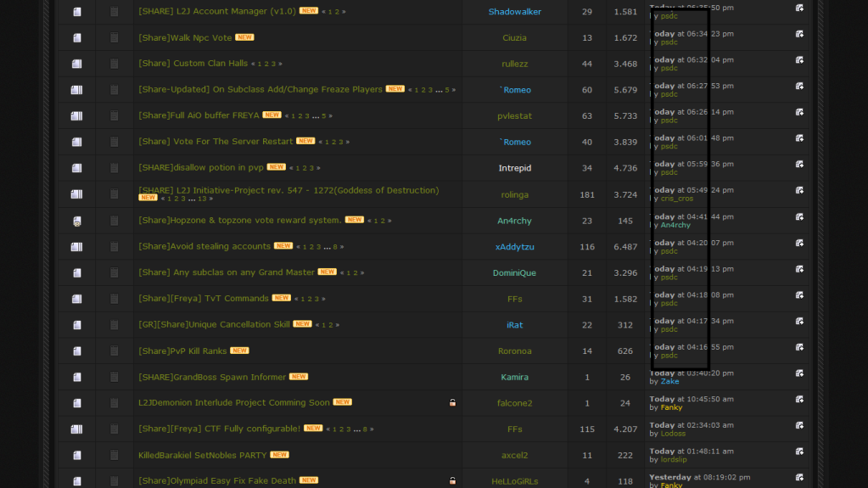Jump to page 3 of Custom Clan Halls
The height and width of the screenshot is (488, 868).
tap(273, 65)
